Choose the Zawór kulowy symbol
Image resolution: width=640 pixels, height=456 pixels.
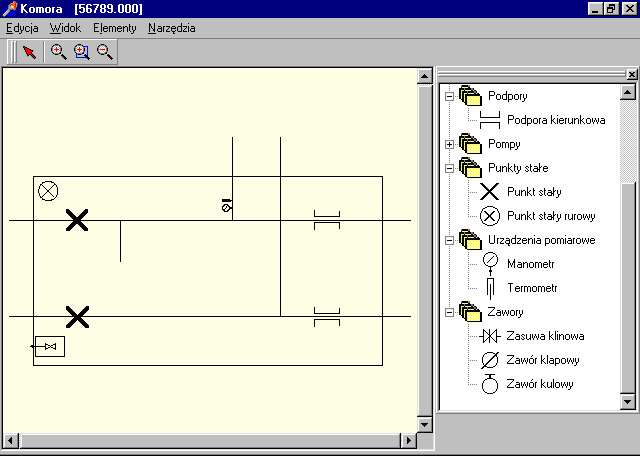coord(490,384)
